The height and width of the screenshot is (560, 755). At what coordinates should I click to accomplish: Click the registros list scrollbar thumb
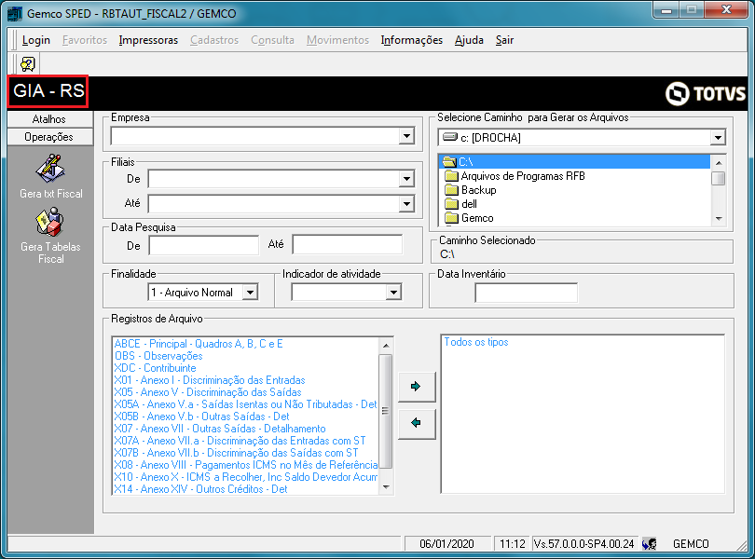[x=386, y=411]
